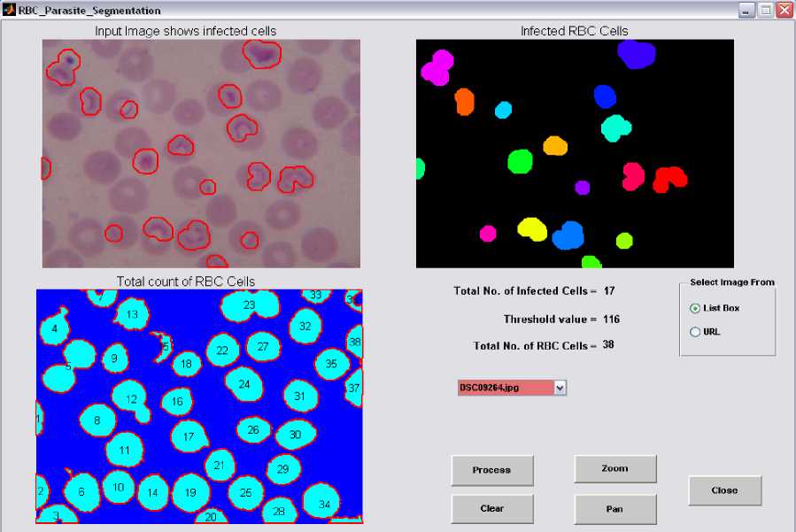Choose the URL radio button

click(x=694, y=332)
